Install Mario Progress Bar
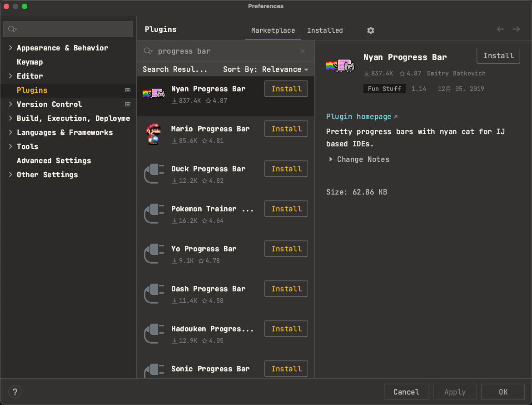Viewport: 532px width, 405px height. (286, 129)
